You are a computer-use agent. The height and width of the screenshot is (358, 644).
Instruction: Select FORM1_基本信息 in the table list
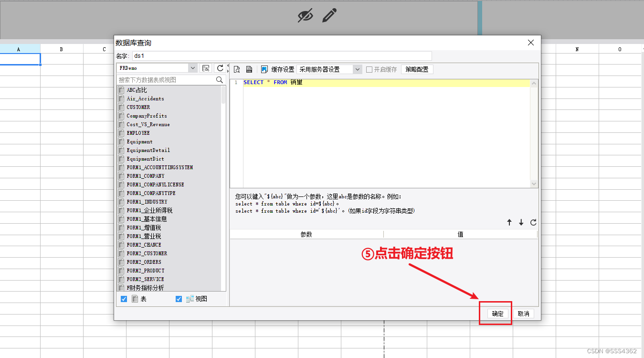147,219
